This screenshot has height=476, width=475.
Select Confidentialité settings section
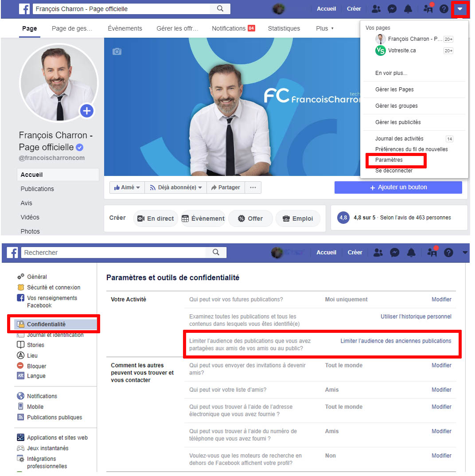click(x=56, y=324)
